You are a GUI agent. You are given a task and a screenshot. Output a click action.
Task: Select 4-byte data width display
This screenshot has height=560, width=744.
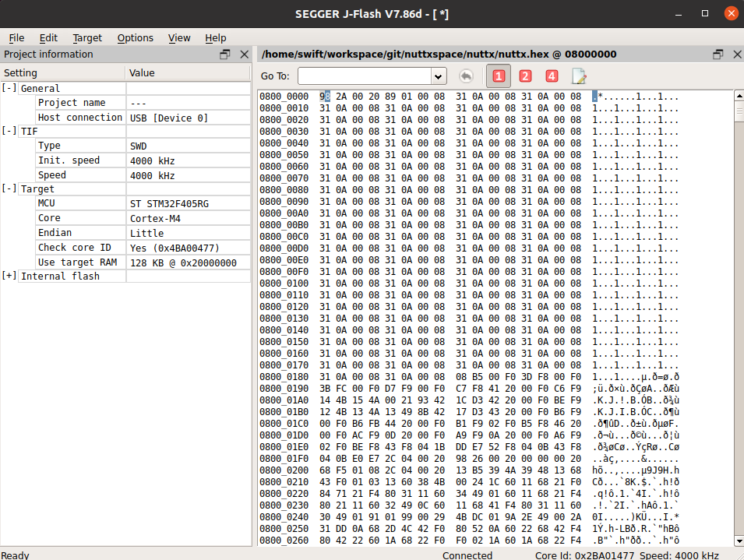click(x=552, y=76)
